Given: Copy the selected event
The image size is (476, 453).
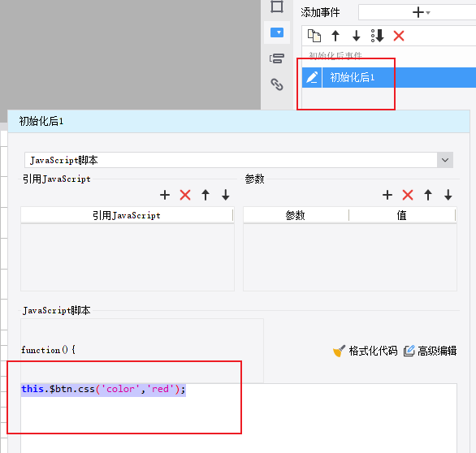Looking at the screenshot, I should tap(314, 36).
